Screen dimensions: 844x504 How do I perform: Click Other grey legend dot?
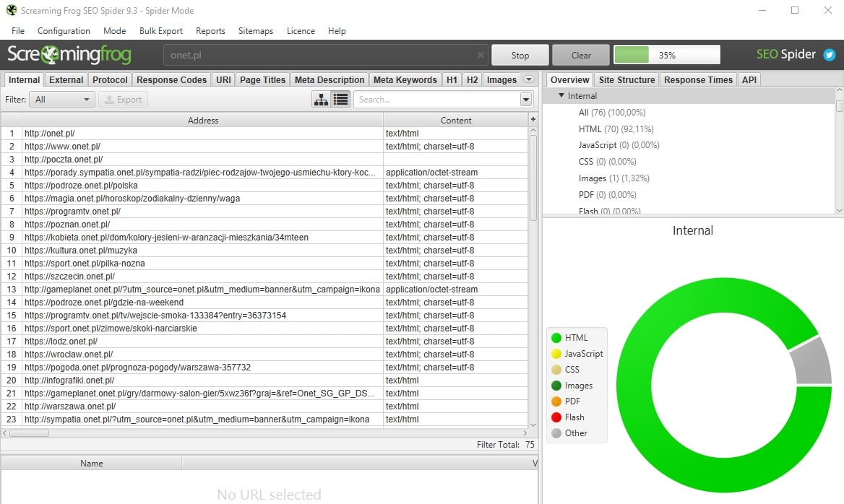pyautogui.click(x=556, y=433)
